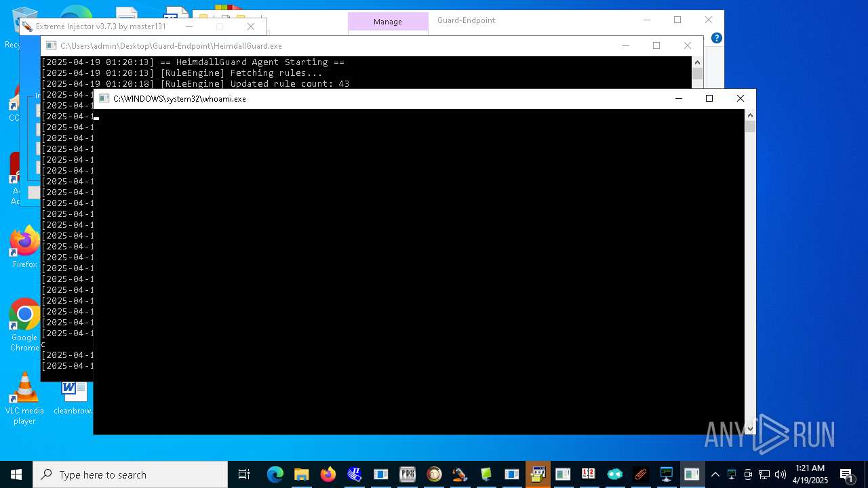868x488 pixels.
Task: Minimize the HeimdallGuard.exe console window
Action: (x=625, y=45)
